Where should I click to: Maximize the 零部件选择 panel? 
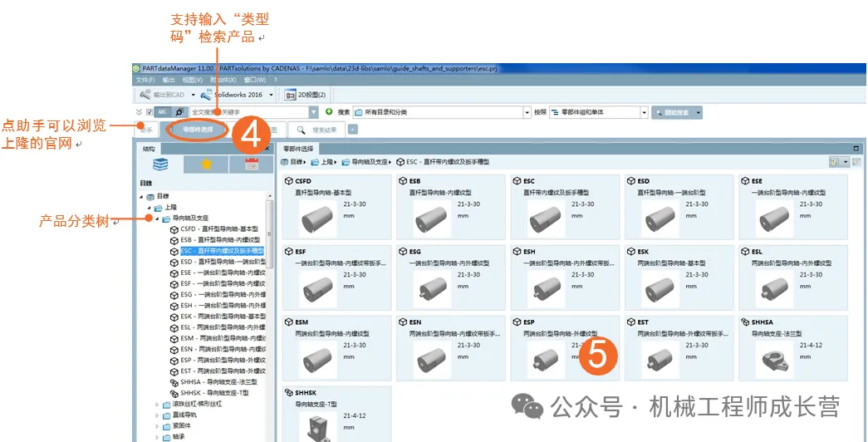[856, 149]
